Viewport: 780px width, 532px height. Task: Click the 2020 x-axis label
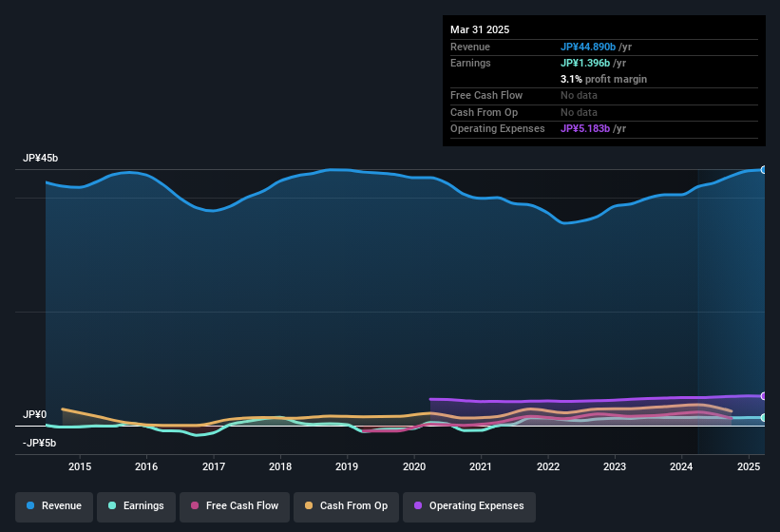click(414, 466)
